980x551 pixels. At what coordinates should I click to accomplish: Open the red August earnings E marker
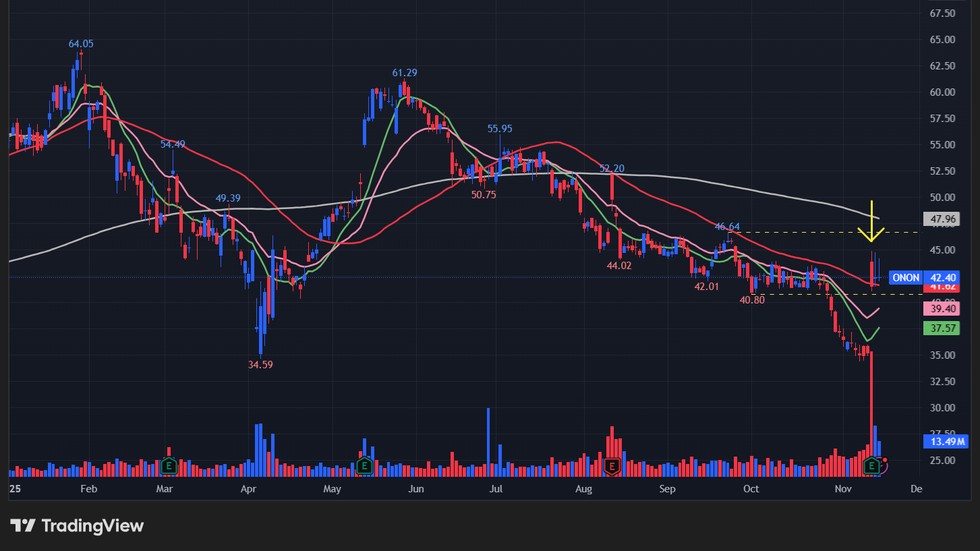[612, 465]
